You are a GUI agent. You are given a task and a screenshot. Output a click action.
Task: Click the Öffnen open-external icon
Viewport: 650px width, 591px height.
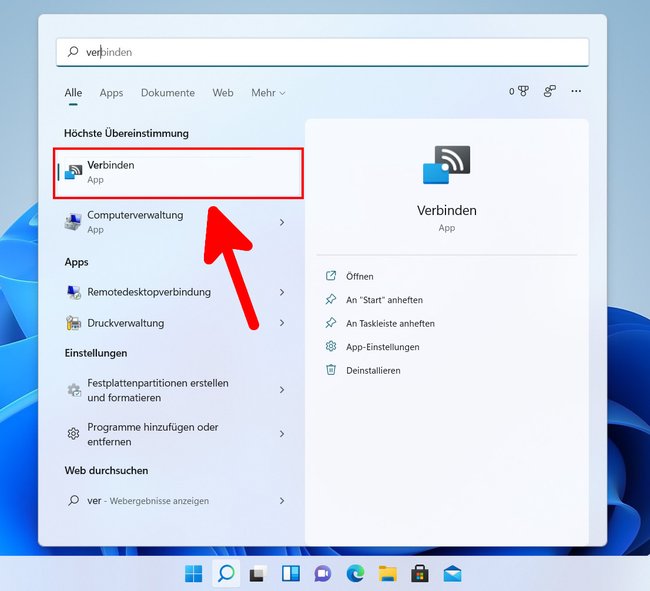click(331, 276)
